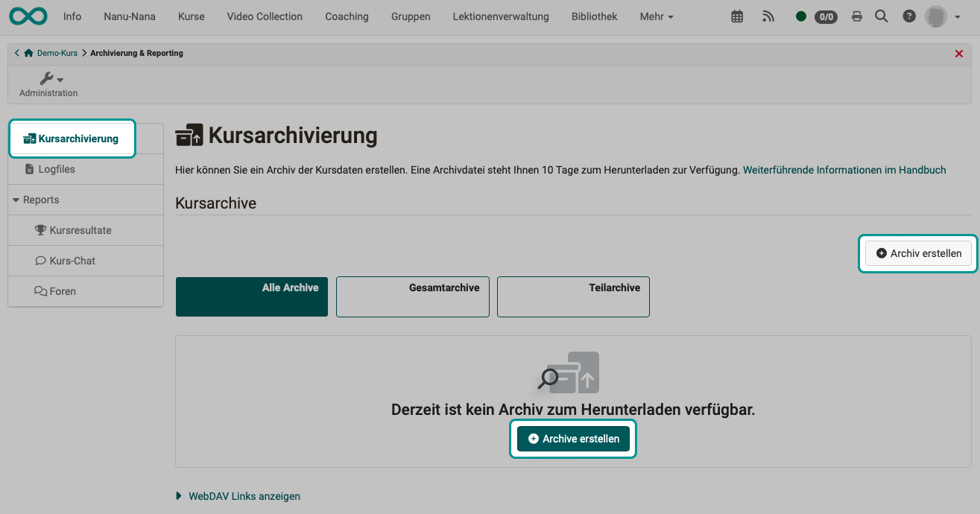Select the Alle Archive filter tab
Viewport: 980px width, 514px height.
[x=252, y=296]
